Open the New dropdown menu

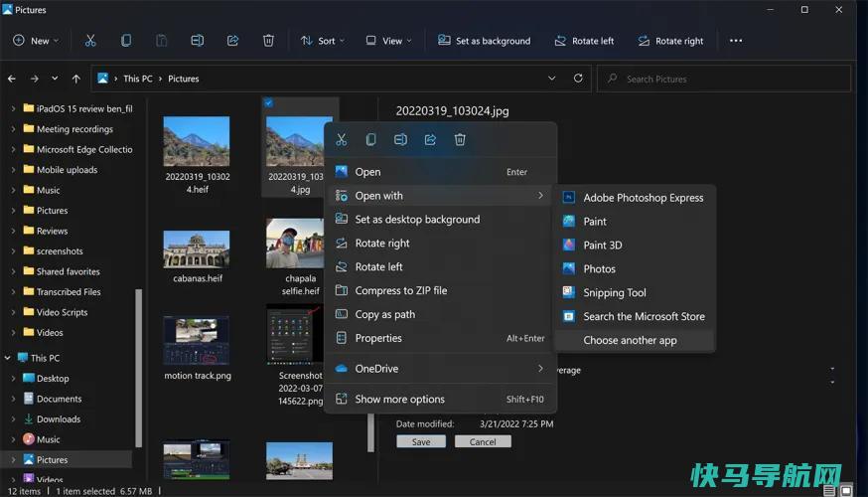(36, 41)
